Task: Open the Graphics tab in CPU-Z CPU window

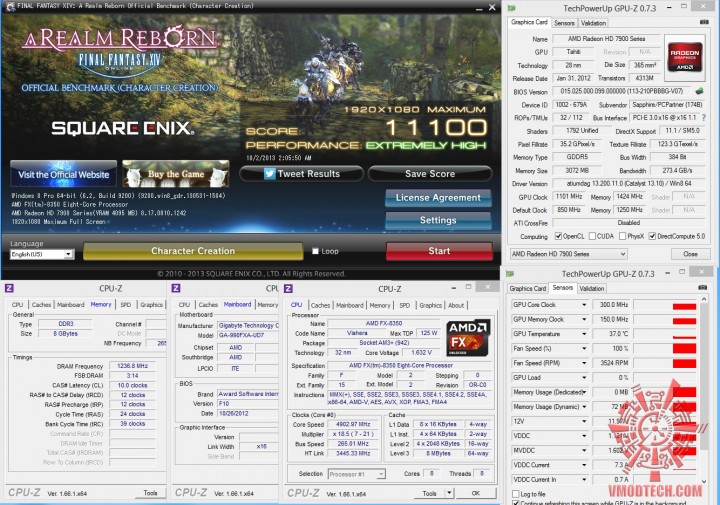Action: click(x=430, y=305)
